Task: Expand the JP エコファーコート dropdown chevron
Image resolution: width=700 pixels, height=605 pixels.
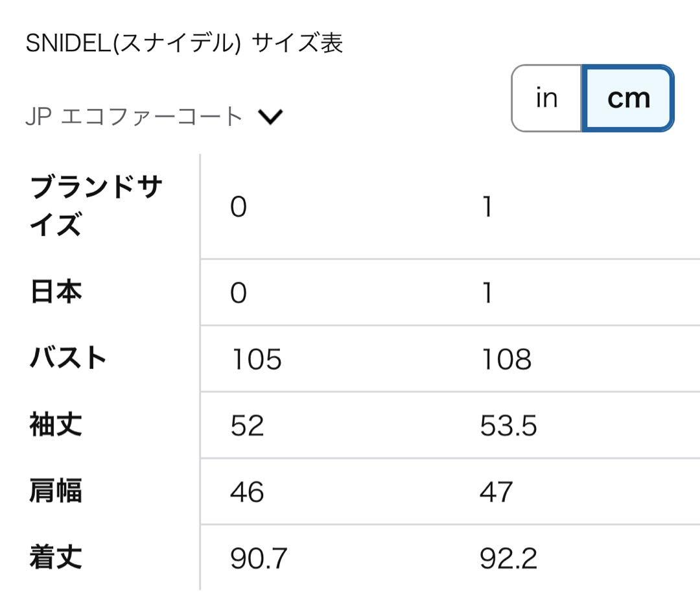Action: pyautogui.click(x=270, y=117)
